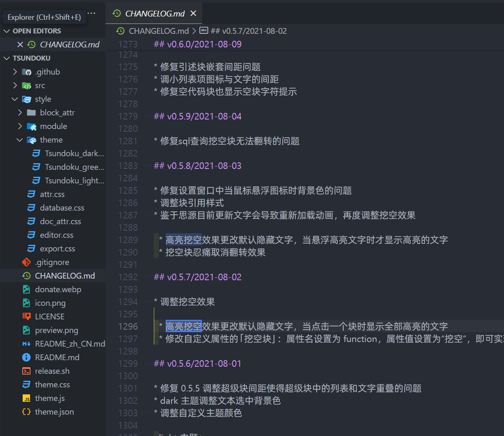
Task: Open Tsundoku_light theme file
Action: point(74,180)
